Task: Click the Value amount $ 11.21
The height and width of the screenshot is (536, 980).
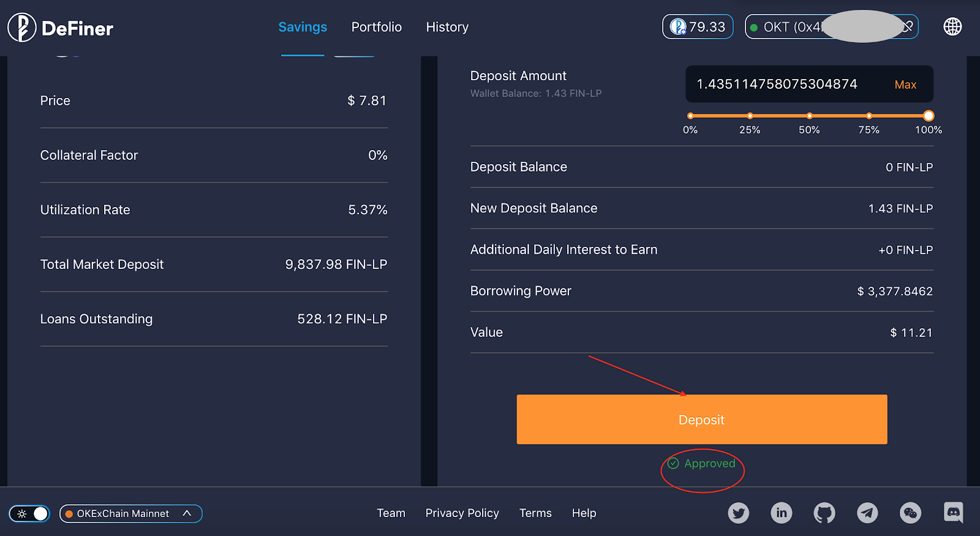Action: (x=911, y=333)
